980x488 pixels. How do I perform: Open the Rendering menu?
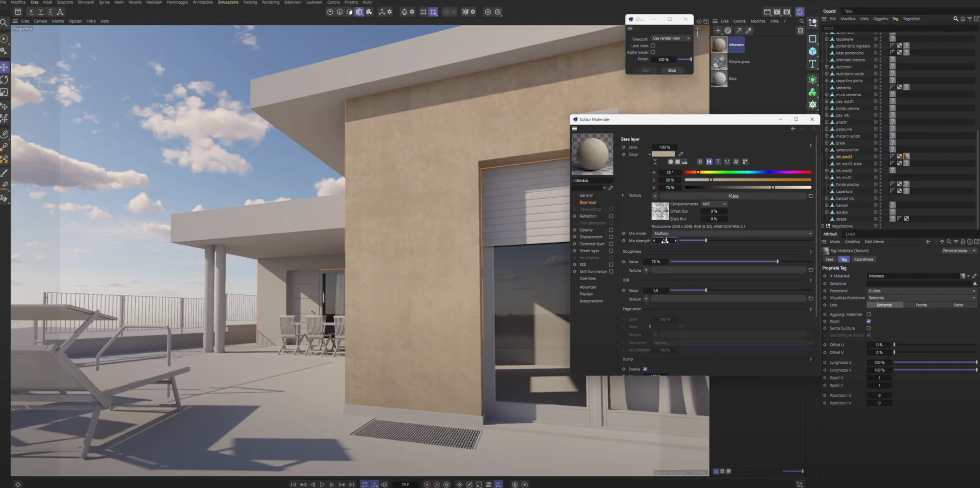pyautogui.click(x=271, y=2)
